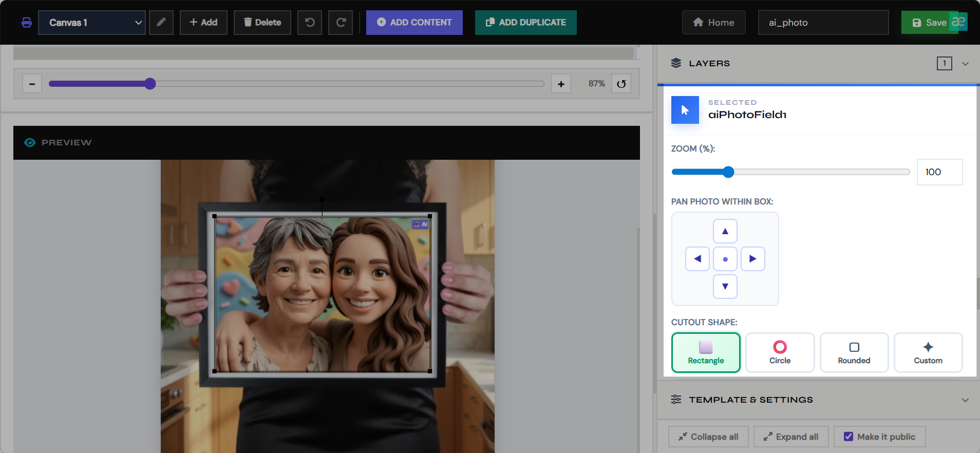The height and width of the screenshot is (453, 980).
Task: Click the green ae logo badge
Action: tap(958, 22)
